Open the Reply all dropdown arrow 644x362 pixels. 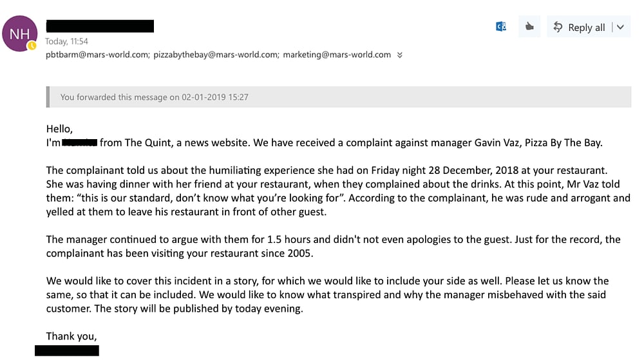620,27
